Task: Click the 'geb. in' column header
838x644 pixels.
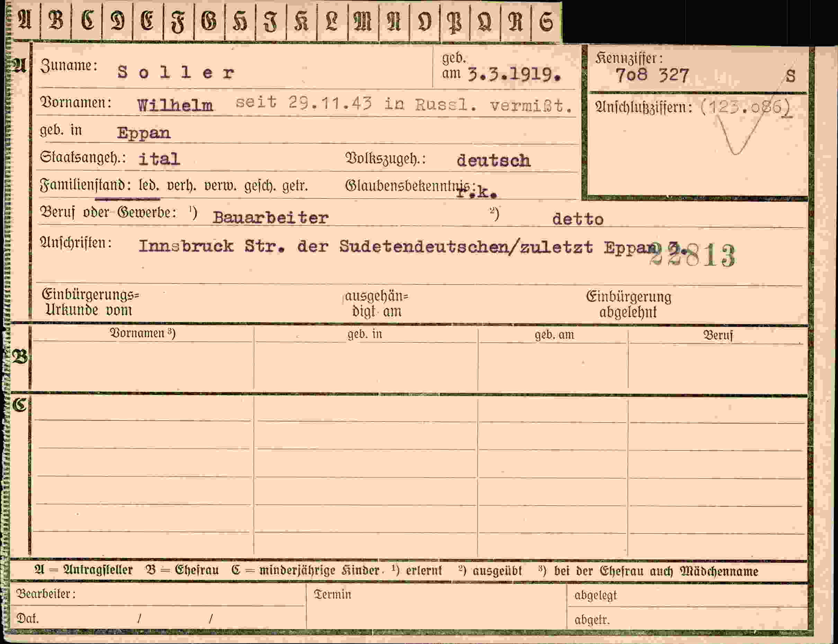Action: pos(365,334)
